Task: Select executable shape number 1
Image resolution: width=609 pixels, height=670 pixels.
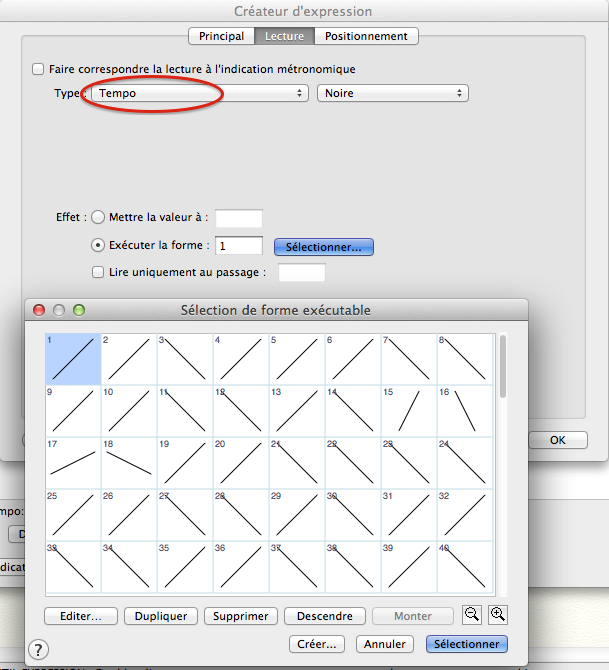Action: click(x=73, y=358)
